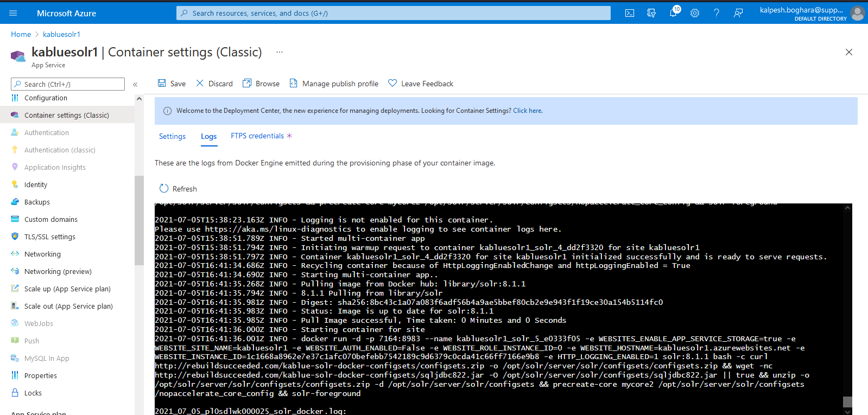Click the log console scroll down arrow

click(x=847, y=412)
